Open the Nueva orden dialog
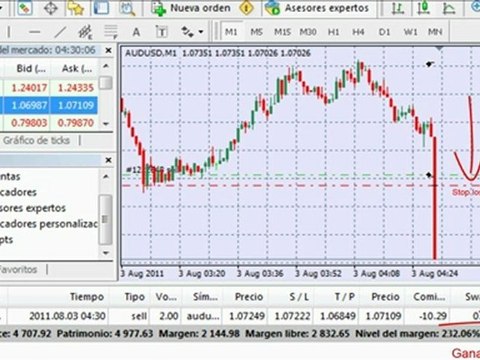480x360 pixels. 191,8
